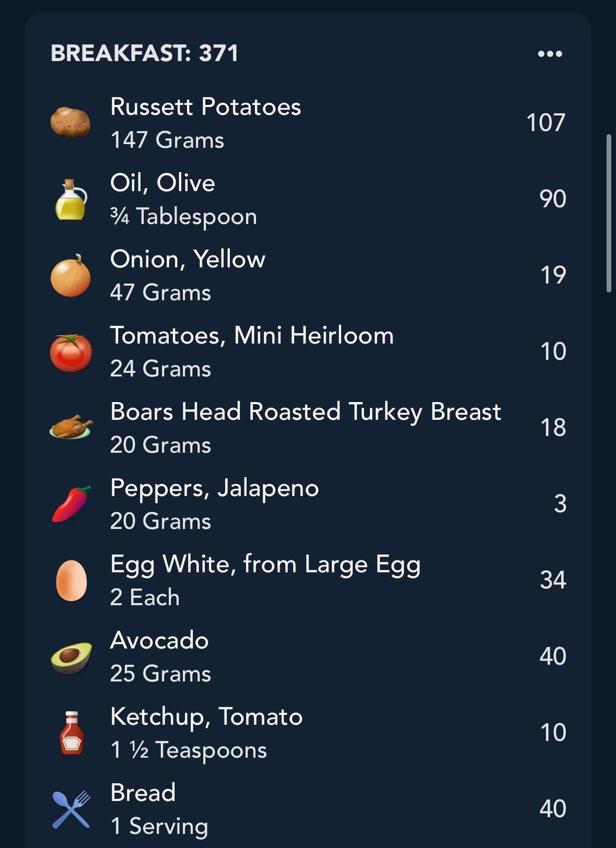Tap the roasted turkey icon

click(71, 427)
